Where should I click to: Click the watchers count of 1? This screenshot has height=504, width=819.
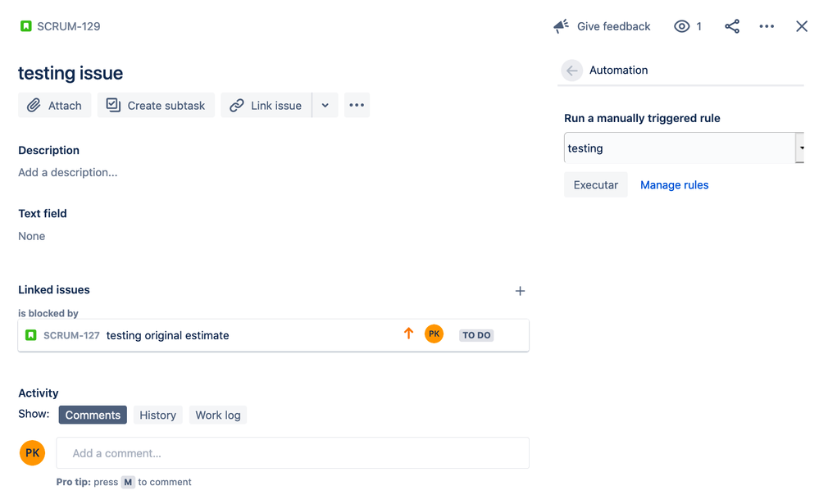click(698, 27)
